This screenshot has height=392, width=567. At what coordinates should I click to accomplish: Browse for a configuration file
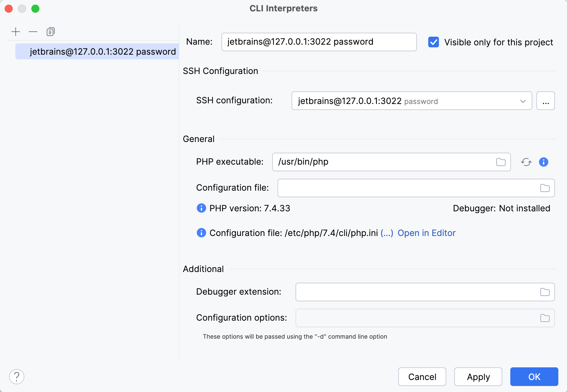pos(545,188)
